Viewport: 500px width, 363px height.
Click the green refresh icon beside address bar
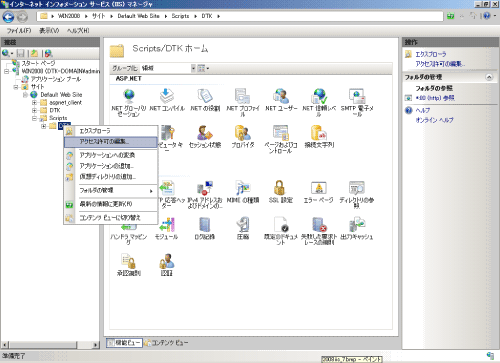tap(451, 16)
